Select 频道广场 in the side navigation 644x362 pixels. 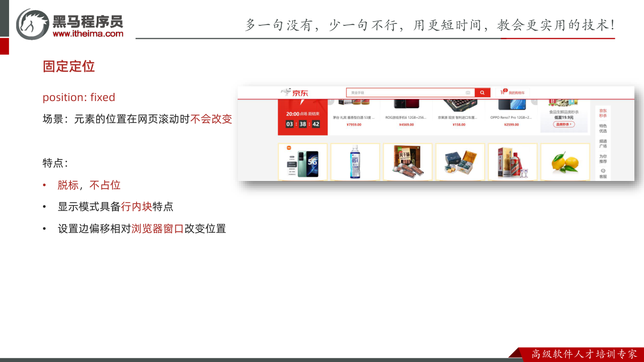[603, 144]
